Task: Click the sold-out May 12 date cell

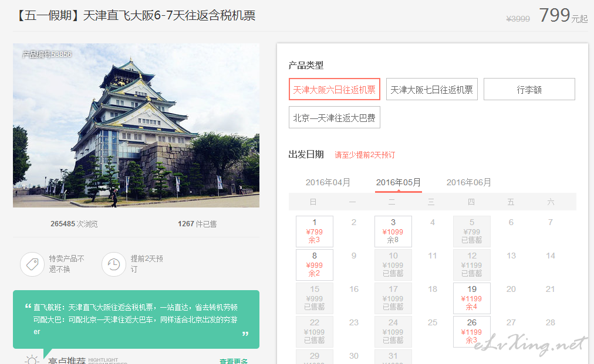Action: click(x=472, y=264)
